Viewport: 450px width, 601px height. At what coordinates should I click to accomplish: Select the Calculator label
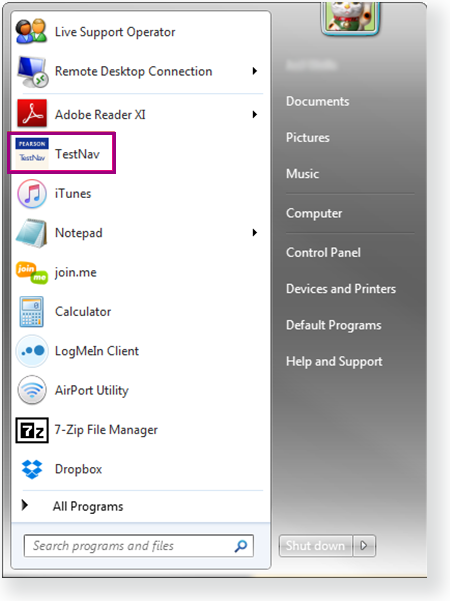83,312
